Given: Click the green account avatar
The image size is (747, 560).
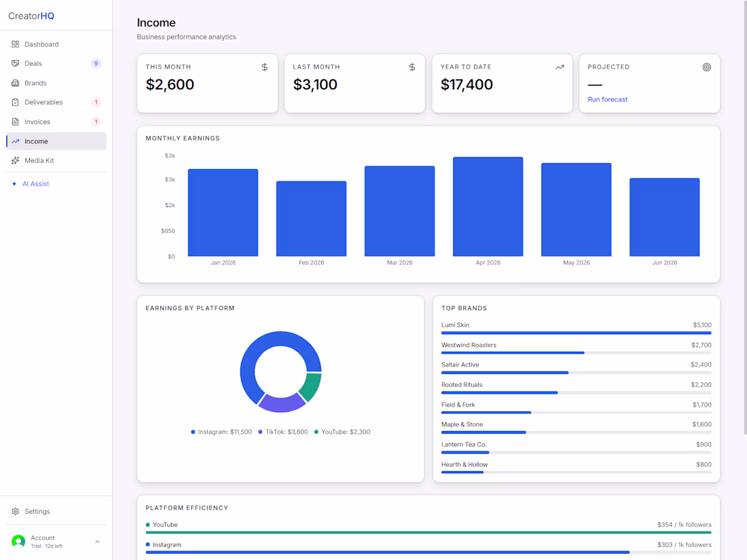Looking at the screenshot, I should point(18,542).
